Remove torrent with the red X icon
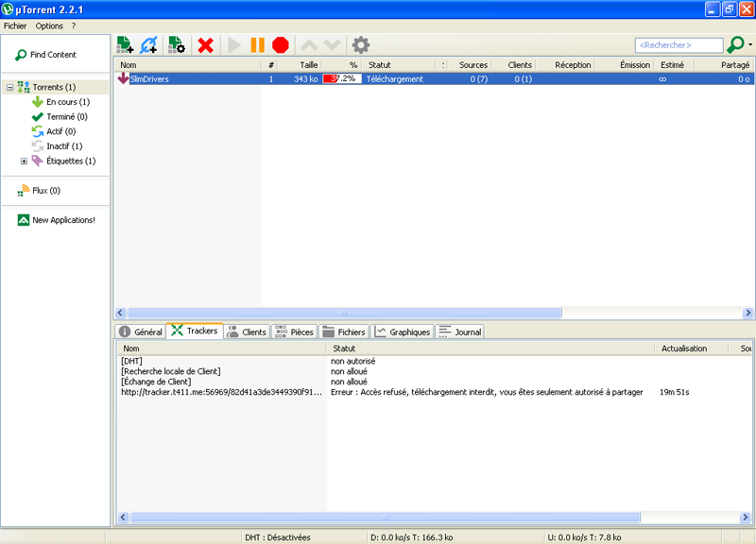Viewport: 756px width, 544px height. click(205, 44)
